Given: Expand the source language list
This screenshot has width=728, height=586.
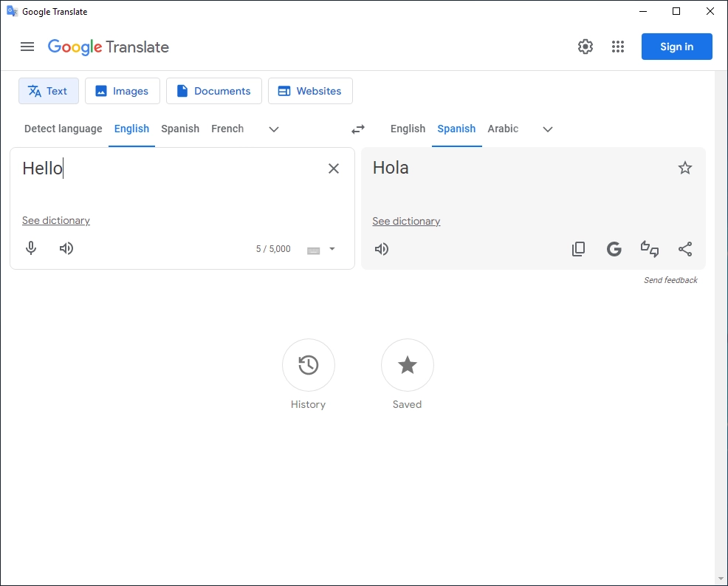Looking at the screenshot, I should click(x=274, y=129).
